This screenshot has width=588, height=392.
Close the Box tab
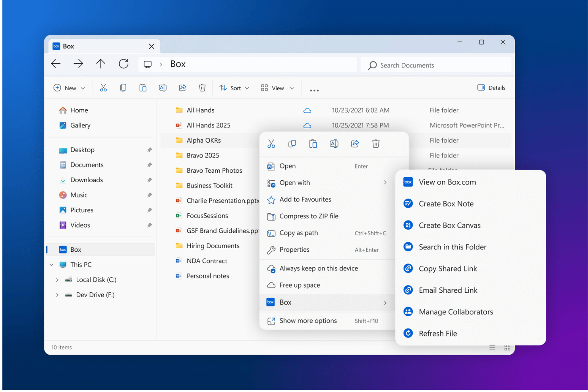[151, 46]
